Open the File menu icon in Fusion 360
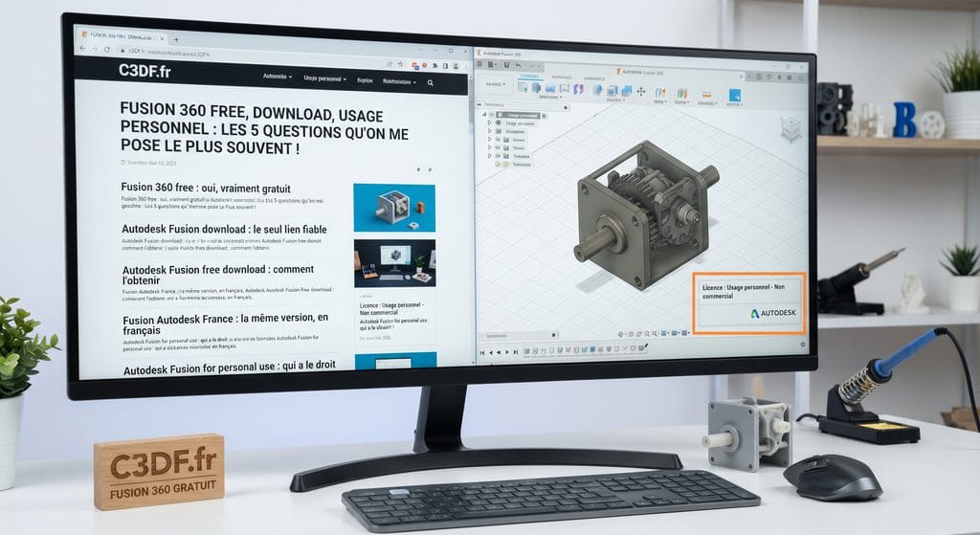The image size is (980, 535). coord(491,64)
